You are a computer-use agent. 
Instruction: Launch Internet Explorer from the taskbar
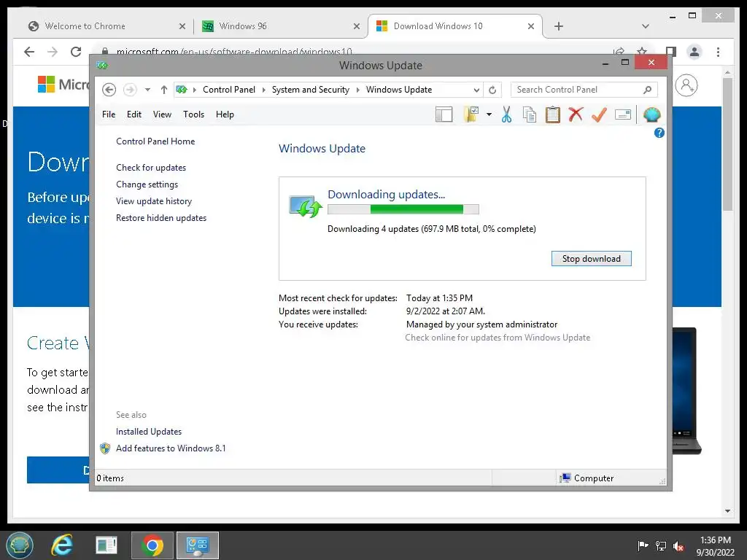62,545
